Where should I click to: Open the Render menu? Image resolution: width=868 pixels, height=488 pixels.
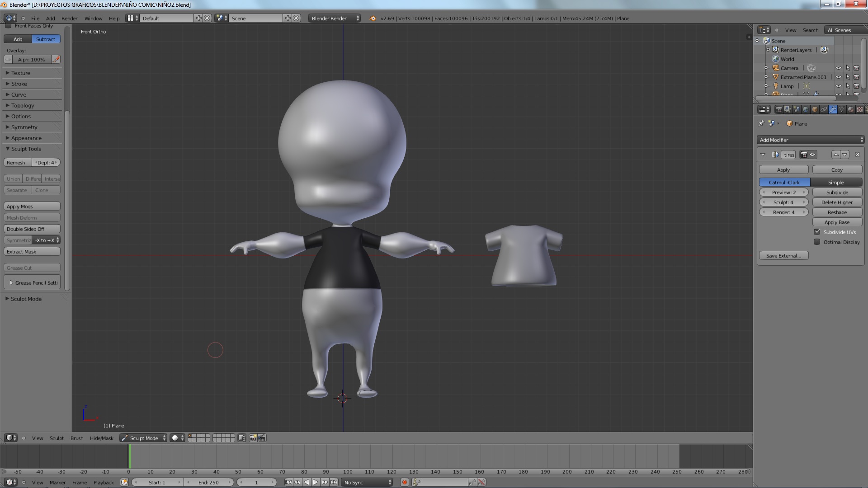point(69,19)
